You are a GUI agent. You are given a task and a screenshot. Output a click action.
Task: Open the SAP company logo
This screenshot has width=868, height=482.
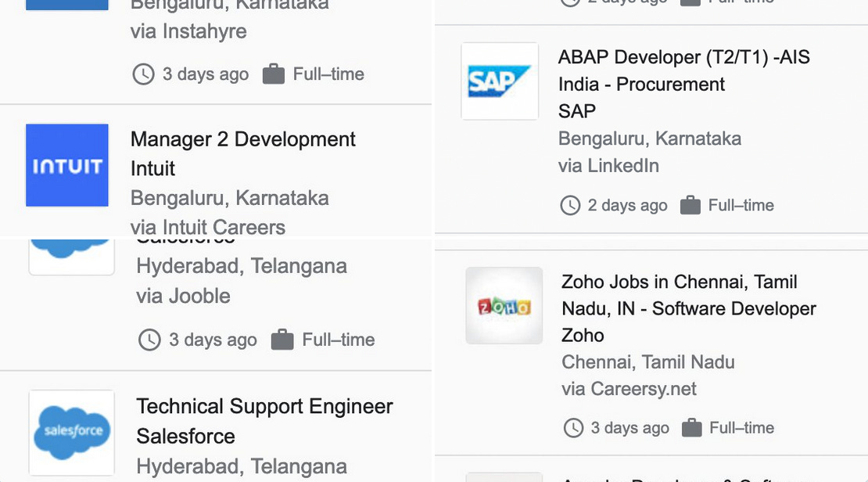click(x=500, y=81)
